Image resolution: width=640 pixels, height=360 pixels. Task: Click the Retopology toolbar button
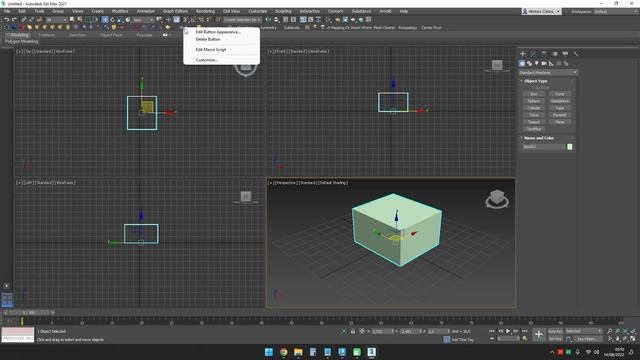click(x=408, y=28)
